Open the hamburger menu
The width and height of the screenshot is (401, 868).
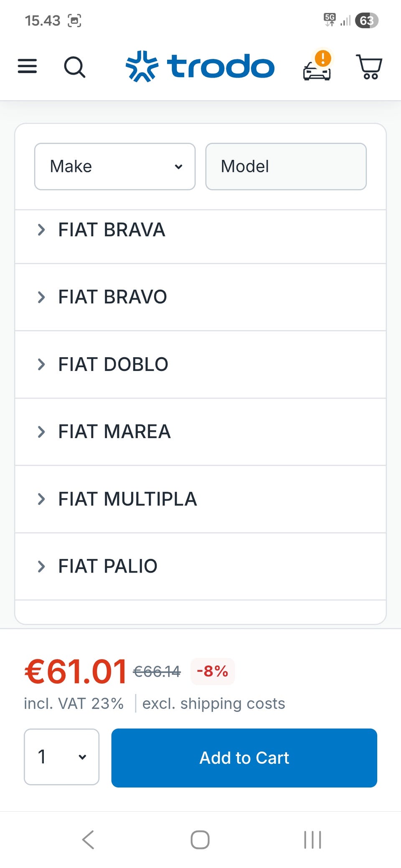(x=27, y=66)
